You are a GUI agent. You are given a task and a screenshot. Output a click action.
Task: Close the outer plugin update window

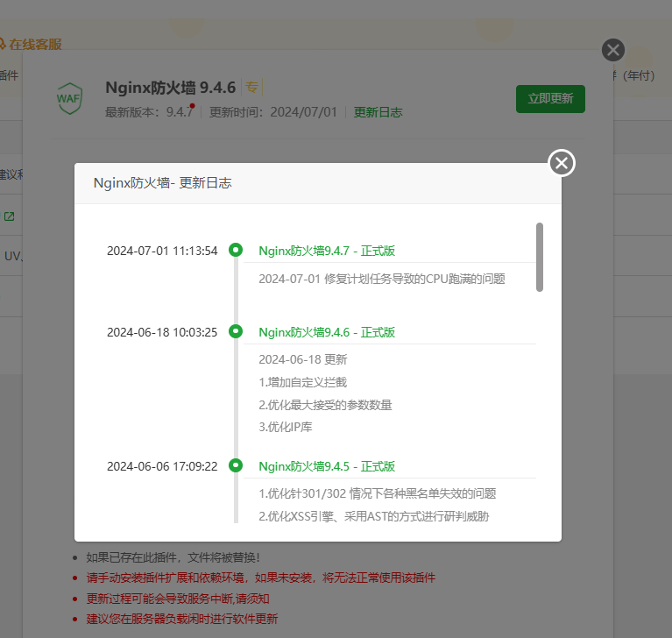[612, 50]
